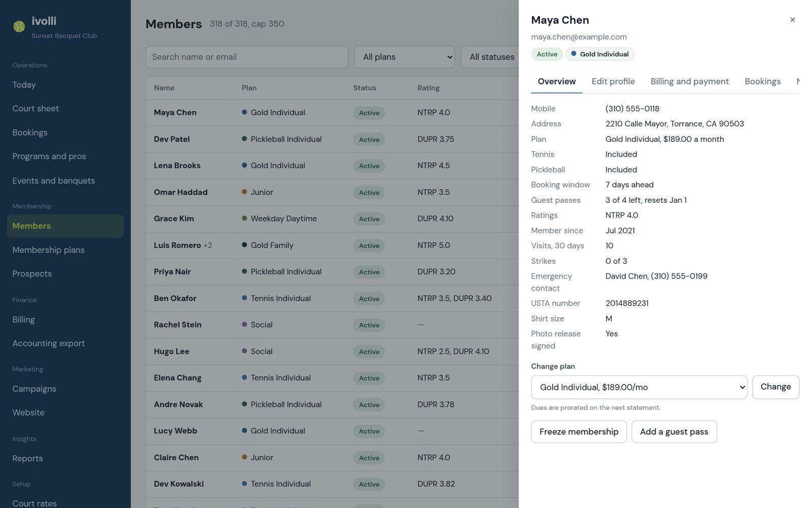This screenshot has height=508, width=812.
Task: Open Dev Kowalski's member row
Action: click(x=332, y=484)
